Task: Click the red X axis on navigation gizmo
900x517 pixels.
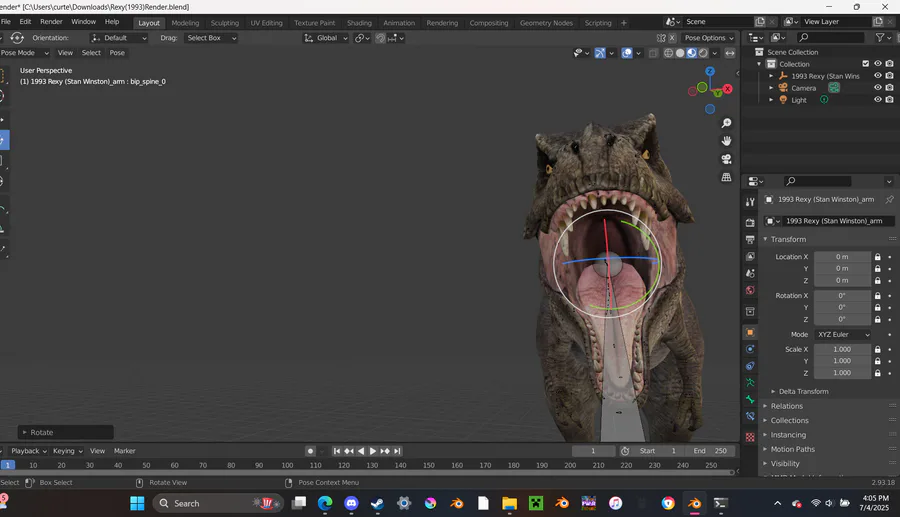Action: 728,88
